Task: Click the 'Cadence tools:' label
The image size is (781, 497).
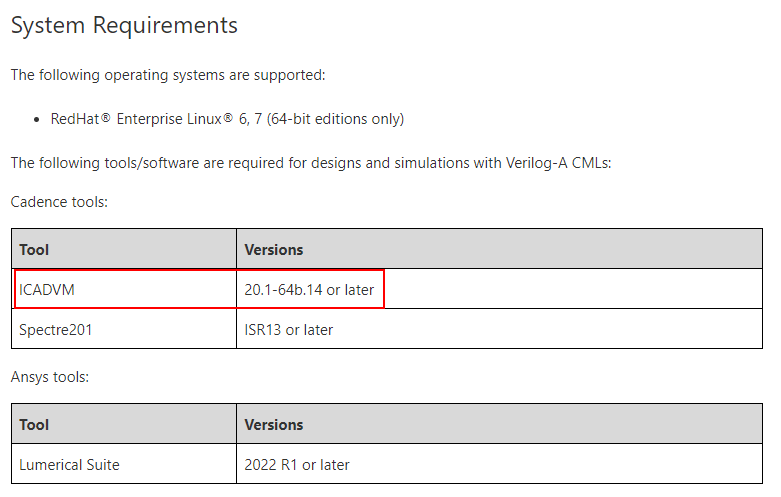Action: pos(59,202)
